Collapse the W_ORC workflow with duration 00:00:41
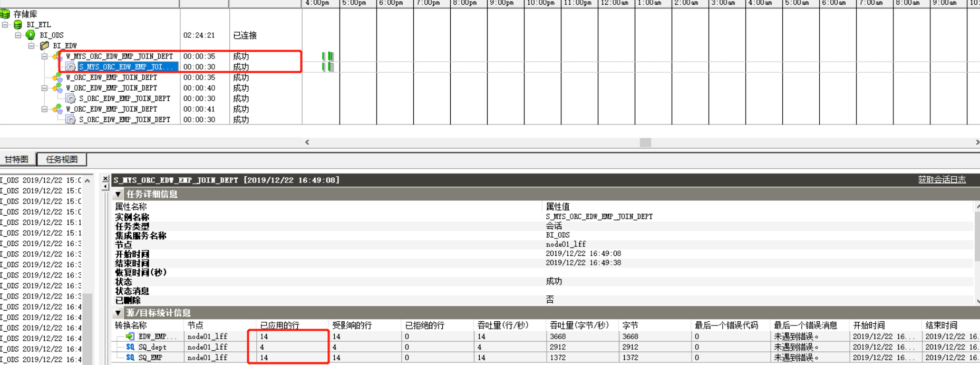This screenshot has height=365, width=980. (x=44, y=109)
